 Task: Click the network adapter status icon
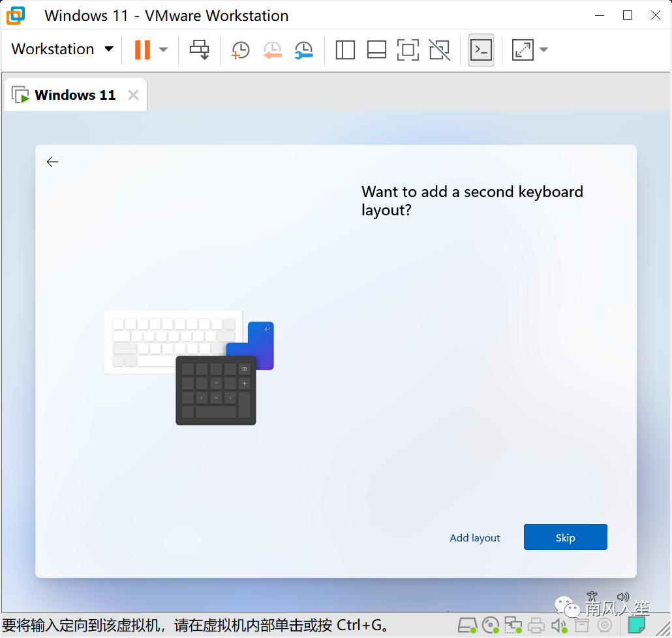(513, 626)
